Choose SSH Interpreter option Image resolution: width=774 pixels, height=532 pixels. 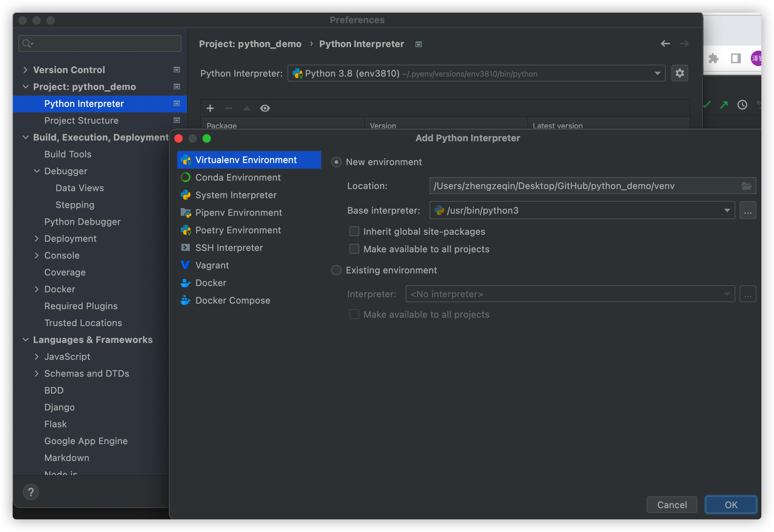[x=249, y=248]
